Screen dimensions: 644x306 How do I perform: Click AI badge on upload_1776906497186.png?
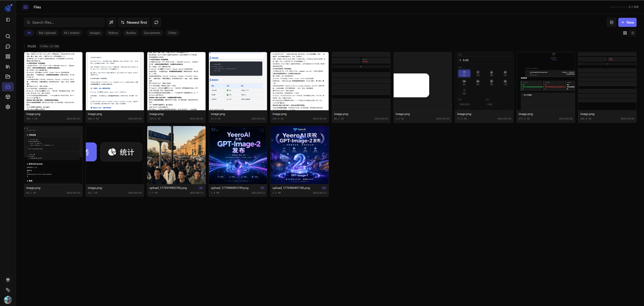324,188
